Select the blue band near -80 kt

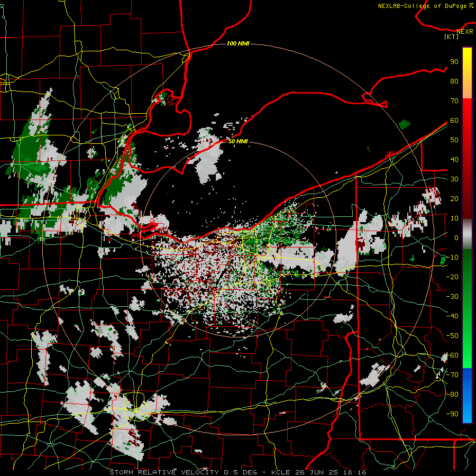(x=467, y=395)
